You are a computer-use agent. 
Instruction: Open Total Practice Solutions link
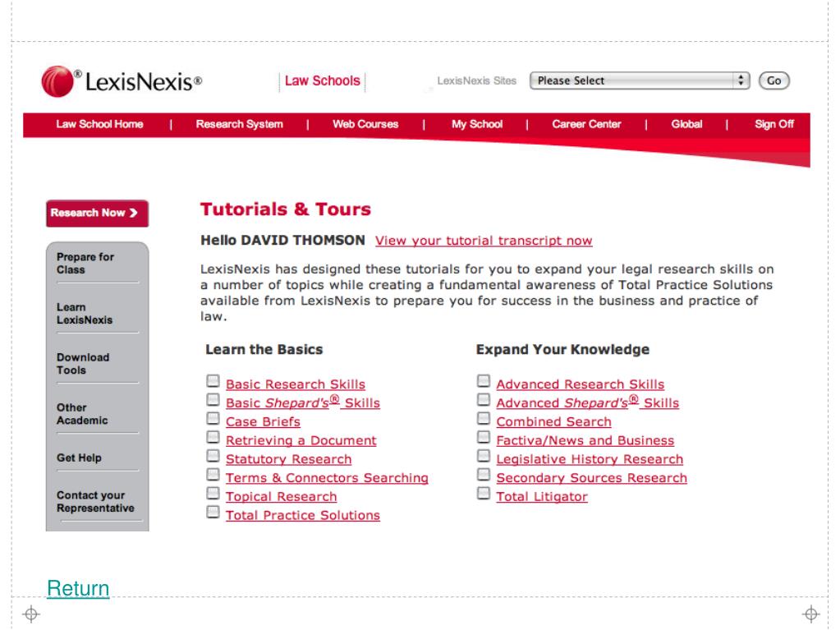[303, 515]
